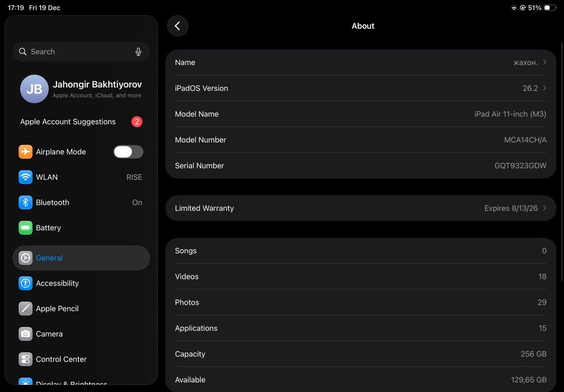Open WLAN settings
The image size is (564, 392).
[x=81, y=177]
